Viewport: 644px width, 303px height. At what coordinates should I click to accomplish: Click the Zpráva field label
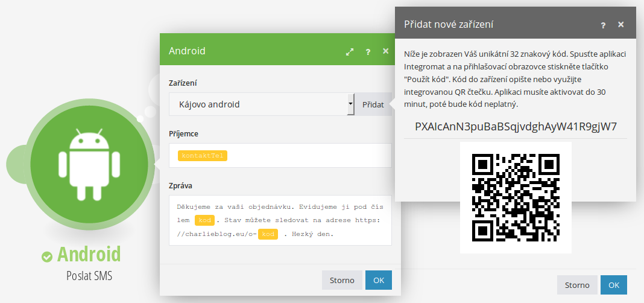tap(181, 186)
